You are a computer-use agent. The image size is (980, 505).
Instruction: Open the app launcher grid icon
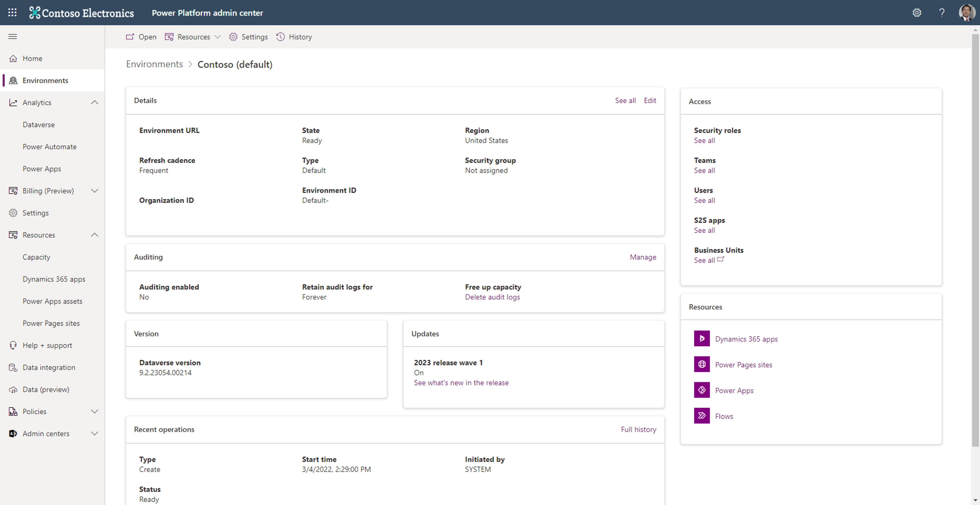(x=12, y=12)
